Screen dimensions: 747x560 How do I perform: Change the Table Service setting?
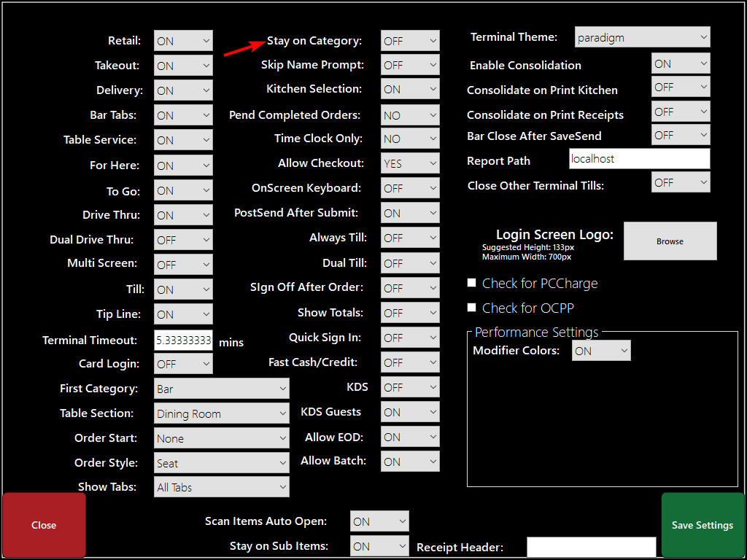point(183,140)
